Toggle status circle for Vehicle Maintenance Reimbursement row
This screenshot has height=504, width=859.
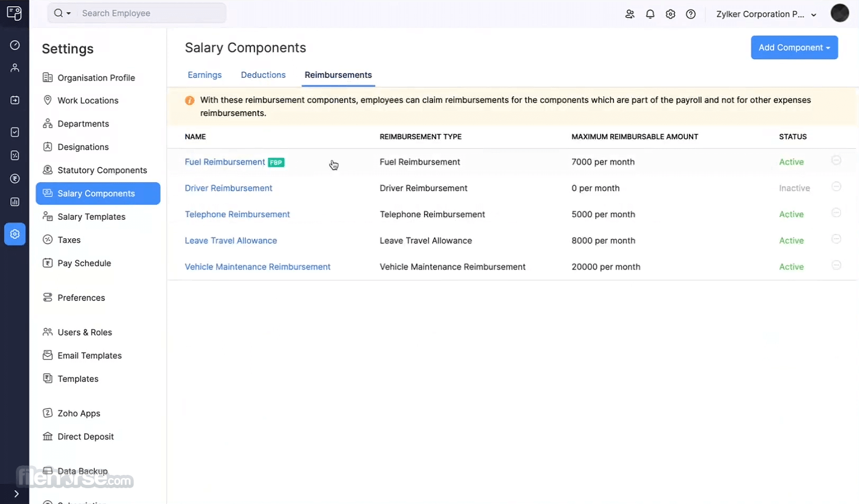click(x=836, y=265)
